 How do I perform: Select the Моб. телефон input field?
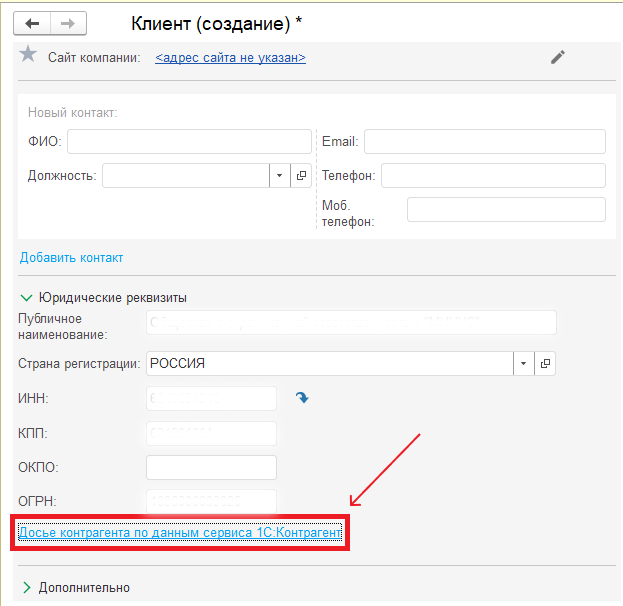(x=506, y=209)
